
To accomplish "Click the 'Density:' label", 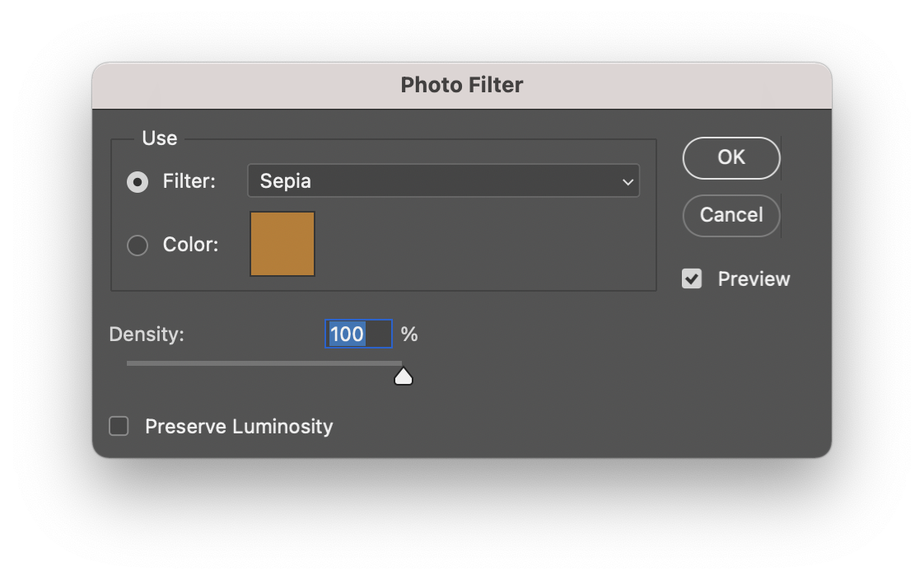I will pyautogui.click(x=147, y=334).
